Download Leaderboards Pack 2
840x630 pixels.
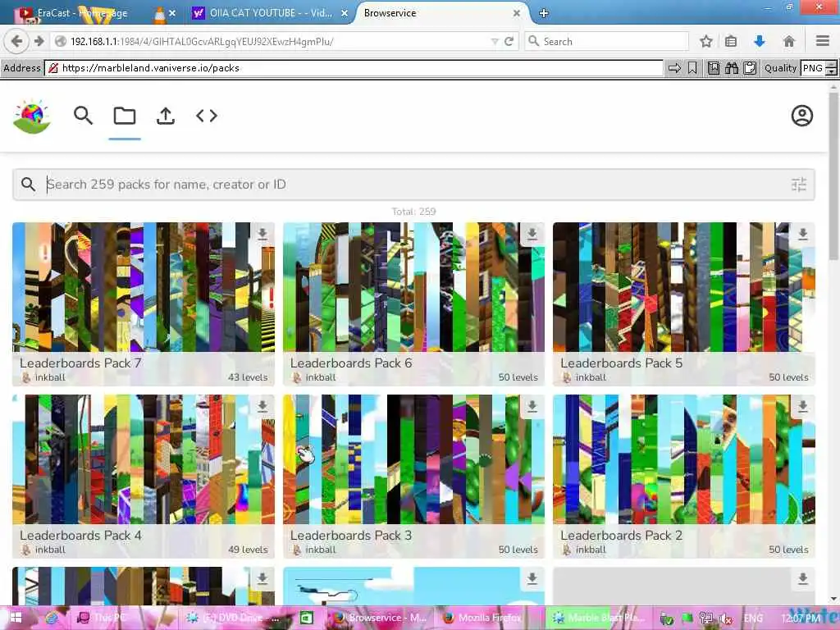(x=802, y=406)
